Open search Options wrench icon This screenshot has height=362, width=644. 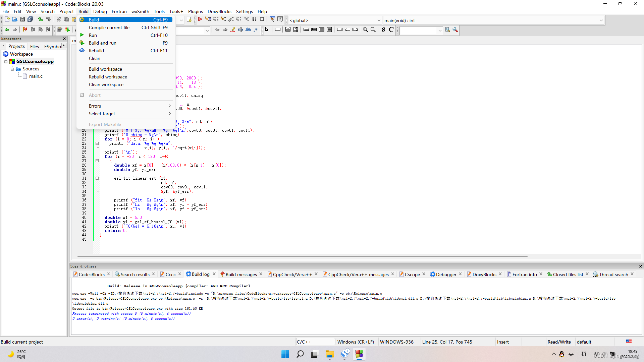tap(455, 30)
